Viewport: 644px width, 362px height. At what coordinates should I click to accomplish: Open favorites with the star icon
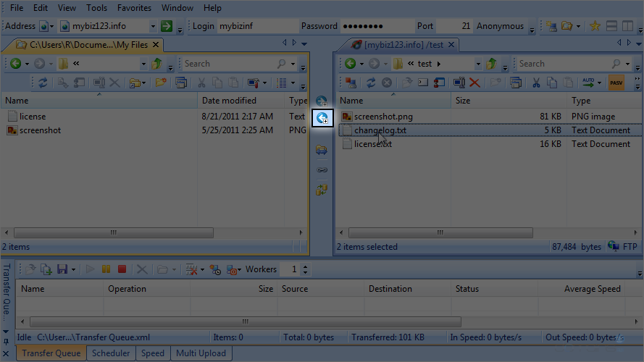(595, 26)
